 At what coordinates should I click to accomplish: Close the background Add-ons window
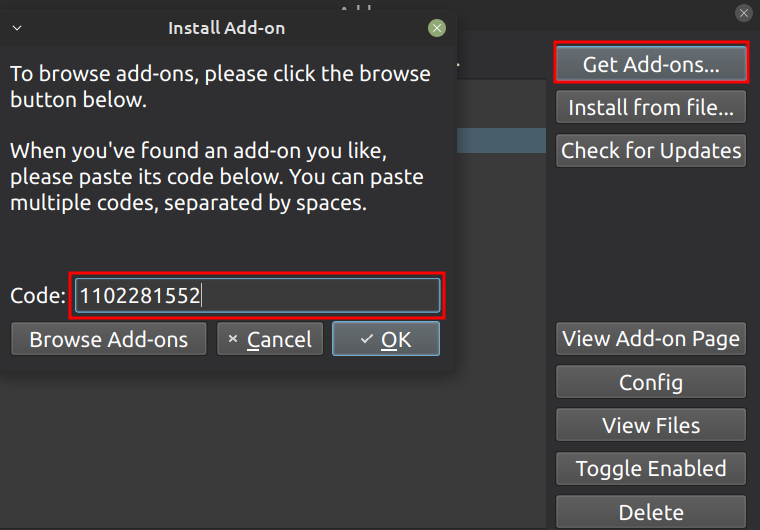(x=743, y=13)
